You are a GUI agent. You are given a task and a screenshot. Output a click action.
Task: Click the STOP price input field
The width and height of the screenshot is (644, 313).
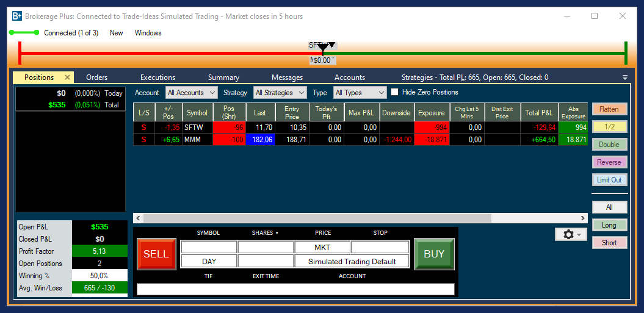pyautogui.click(x=380, y=247)
